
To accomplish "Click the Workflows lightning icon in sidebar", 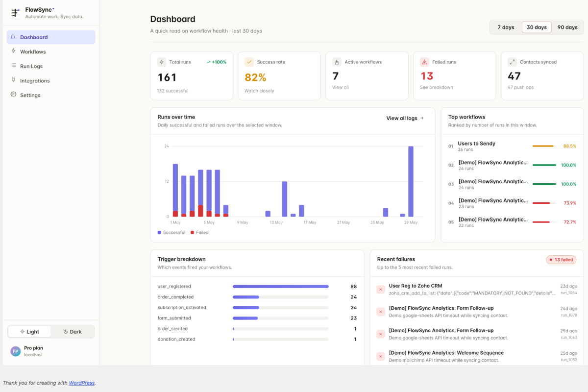I will click(x=13, y=51).
